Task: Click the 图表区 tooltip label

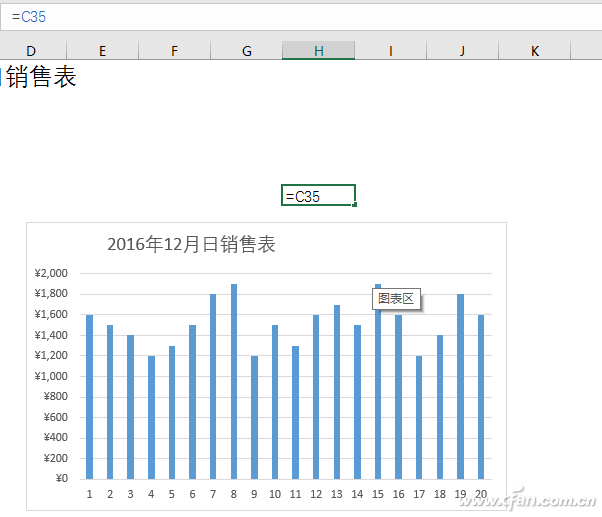Action: [x=396, y=299]
